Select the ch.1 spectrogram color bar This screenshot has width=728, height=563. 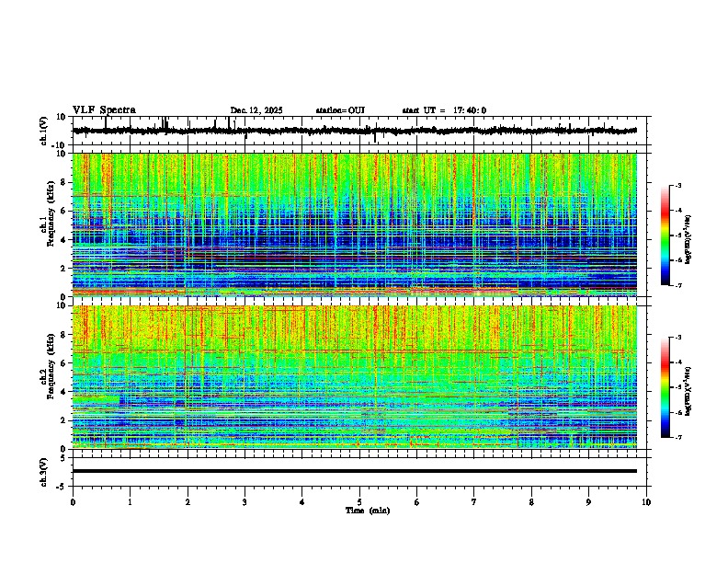665,236
